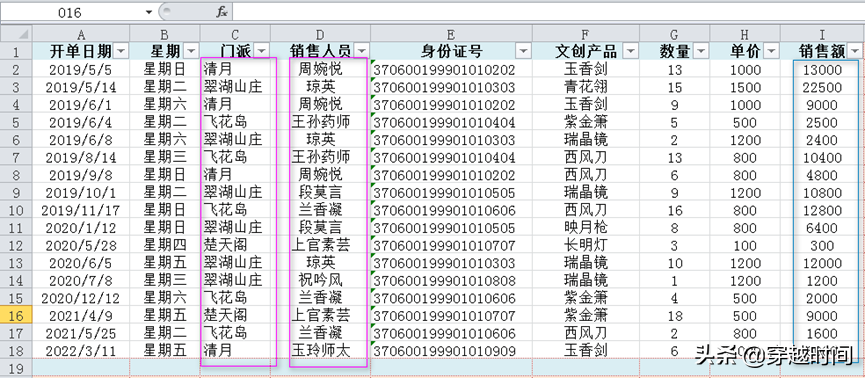Click ID cell 370600199901010808
865x378 pixels.
tap(451, 280)
